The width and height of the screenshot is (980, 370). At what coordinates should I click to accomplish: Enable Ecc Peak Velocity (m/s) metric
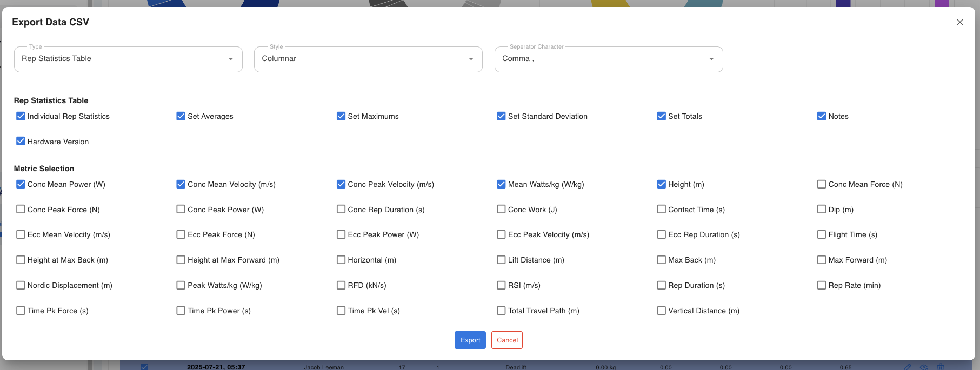pyautogui.click(x=501, y=234)
